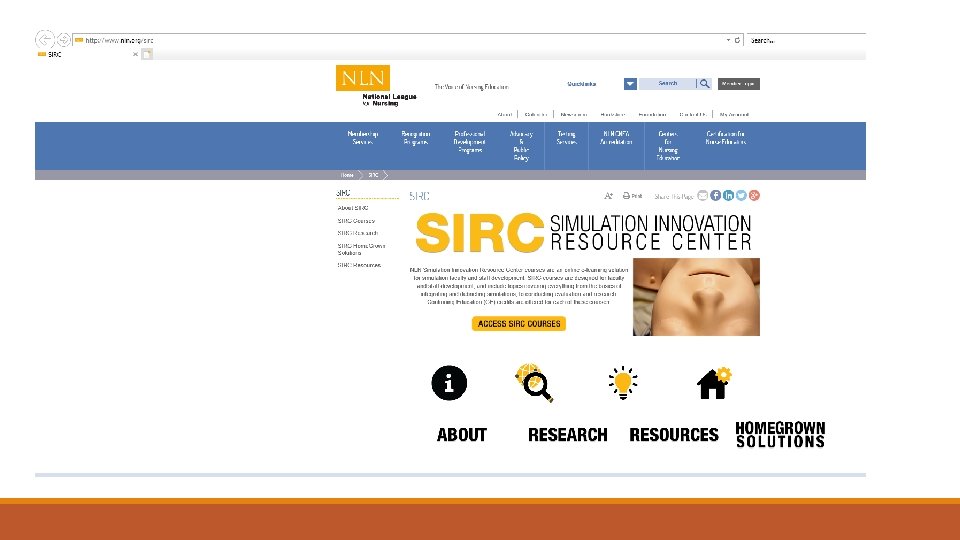Click the SIRC Simulation Innovation Resource Center banner
Image resolution: width=960 pixels, height=540 pixels.
(583, 233)
